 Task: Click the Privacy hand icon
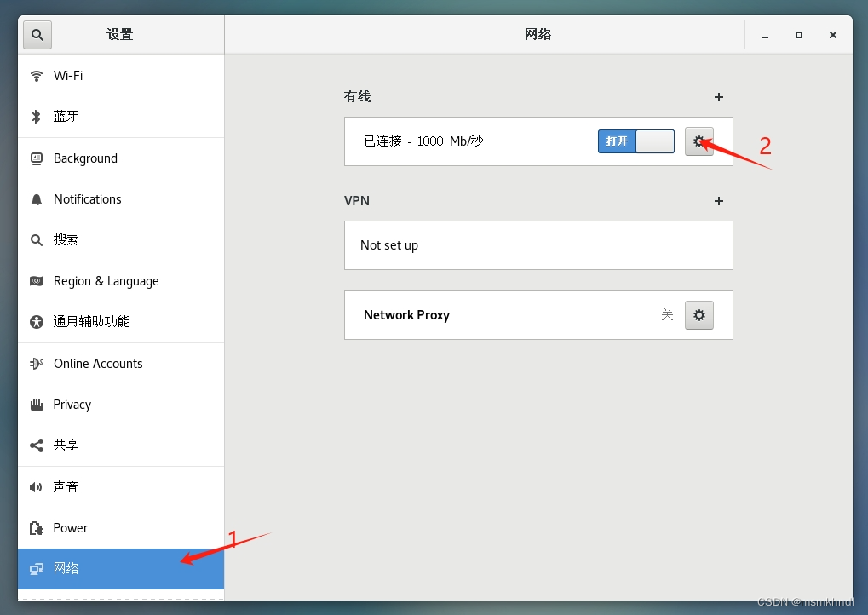click(x=37, y=405)
